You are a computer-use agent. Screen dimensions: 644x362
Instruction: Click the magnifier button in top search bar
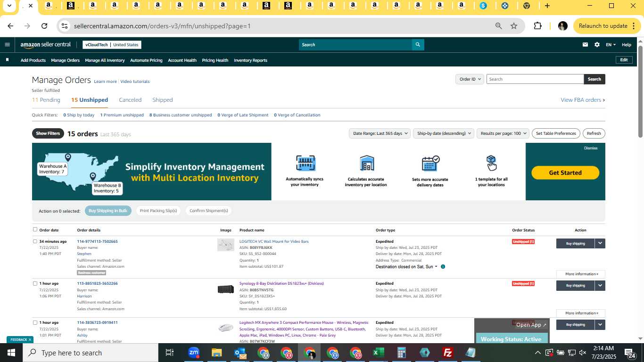[418, 45]
